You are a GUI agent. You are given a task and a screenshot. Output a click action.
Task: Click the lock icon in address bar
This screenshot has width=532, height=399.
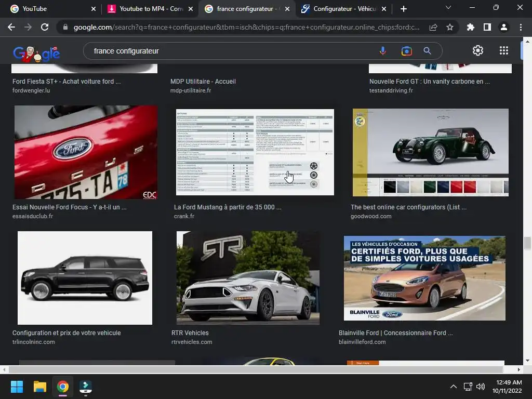click(x=65, y=27)
